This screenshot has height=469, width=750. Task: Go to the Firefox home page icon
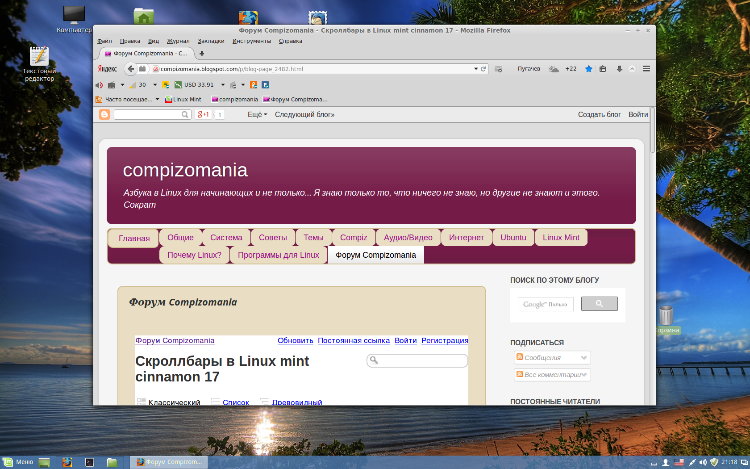point(633,69)
